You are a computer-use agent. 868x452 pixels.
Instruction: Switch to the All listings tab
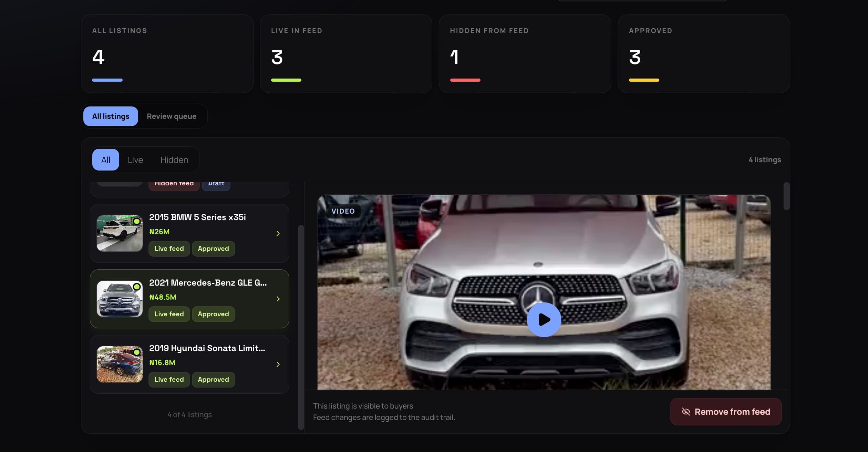(111, 116)
